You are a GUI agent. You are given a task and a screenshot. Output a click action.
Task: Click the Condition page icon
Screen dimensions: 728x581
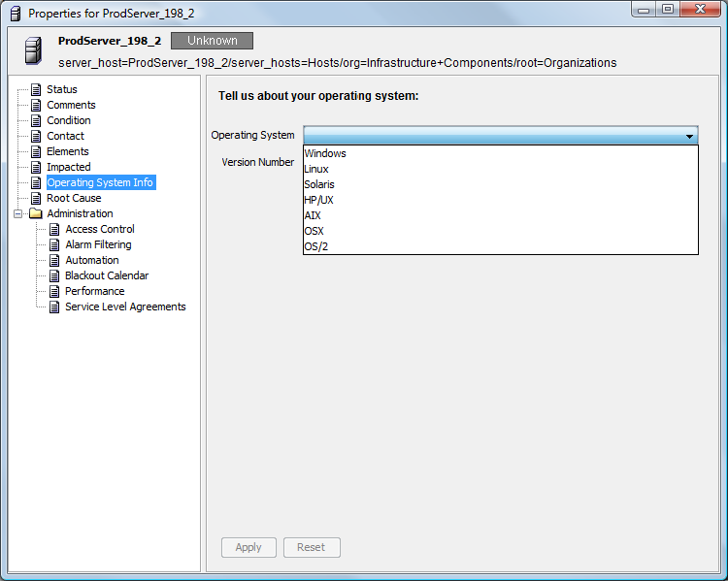(x=36, y=120)
